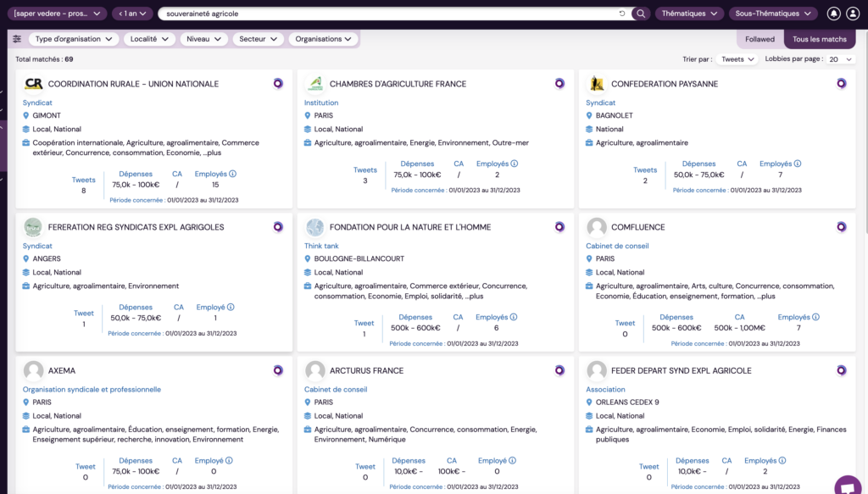Select the Tous les matchs tab
Viewport: 868px width, 494px height.
(x=819, y=39)
